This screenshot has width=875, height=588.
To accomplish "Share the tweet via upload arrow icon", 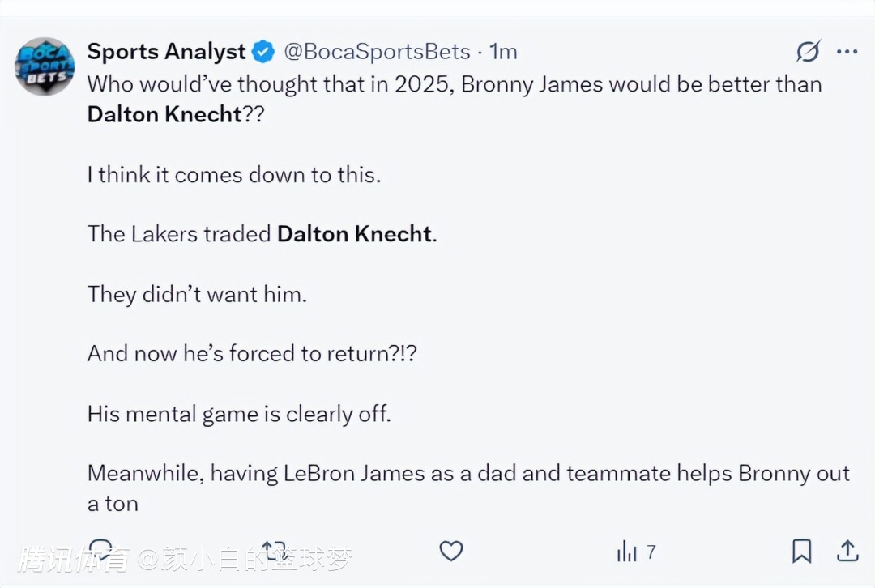I will [x=847, y=551].
